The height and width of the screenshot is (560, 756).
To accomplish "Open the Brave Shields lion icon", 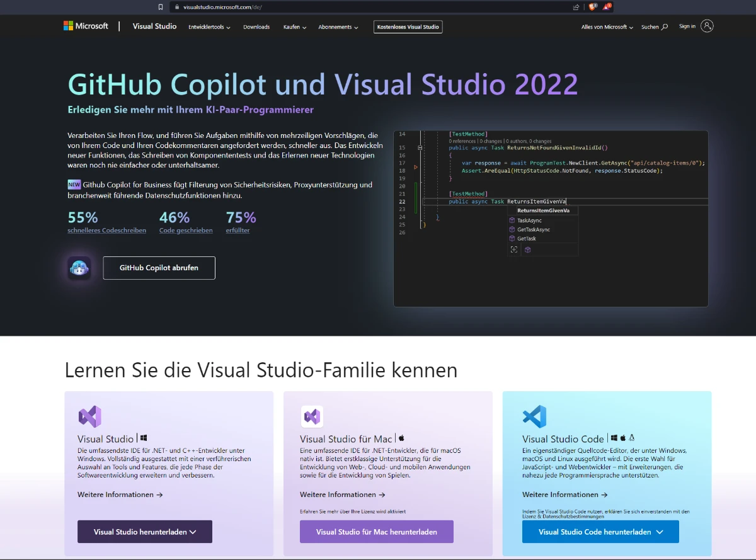I will click(x=592, y=7).
